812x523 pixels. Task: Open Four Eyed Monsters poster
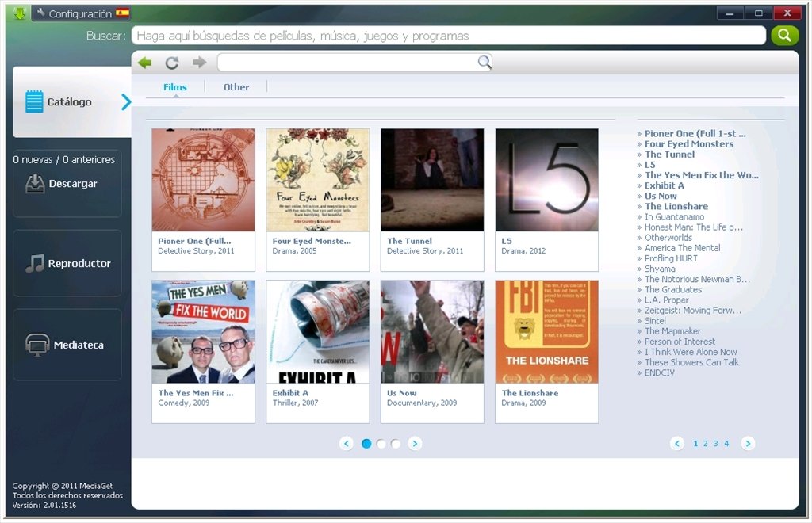[318, 180]
